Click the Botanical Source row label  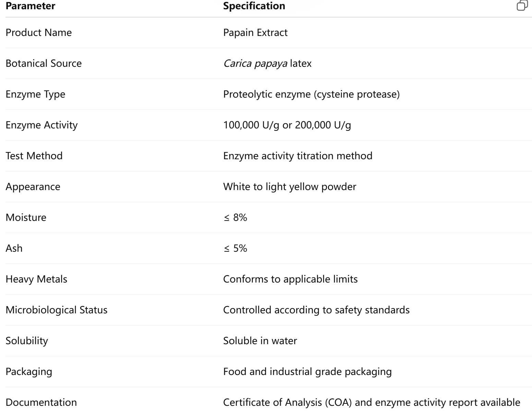coord(44,63)
